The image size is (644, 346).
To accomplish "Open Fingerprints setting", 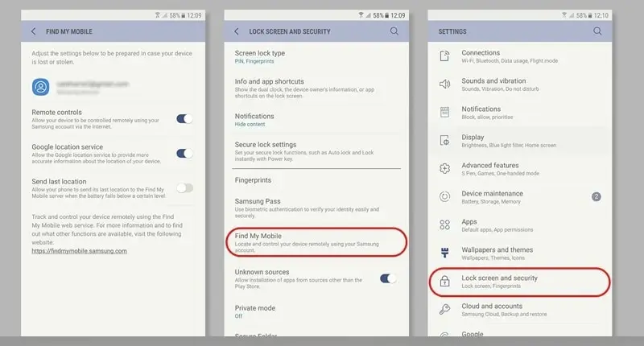I will (x=316, y=180).
